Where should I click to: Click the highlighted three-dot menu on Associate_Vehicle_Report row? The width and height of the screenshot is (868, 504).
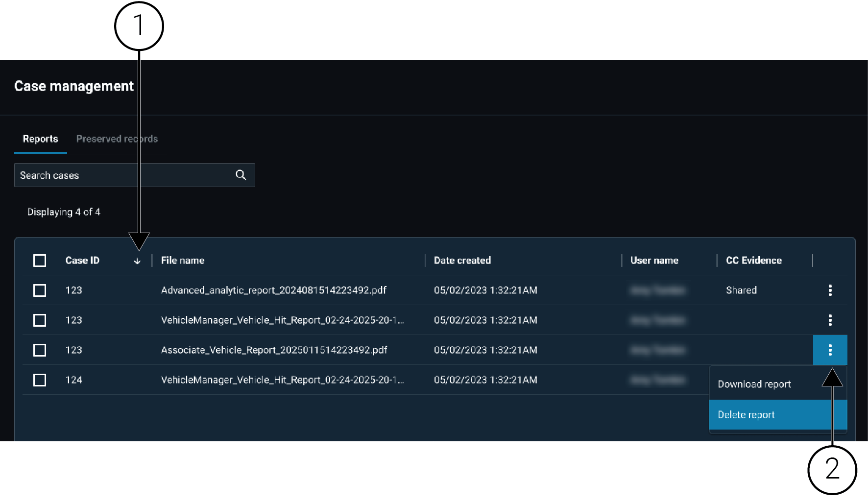point(830,350)
